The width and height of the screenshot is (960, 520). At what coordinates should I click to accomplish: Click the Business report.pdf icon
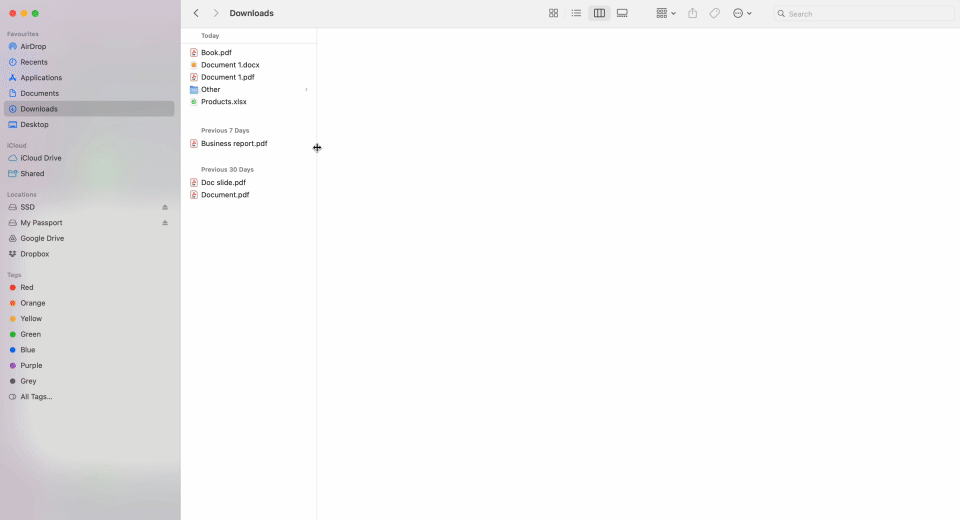point(193,143)
